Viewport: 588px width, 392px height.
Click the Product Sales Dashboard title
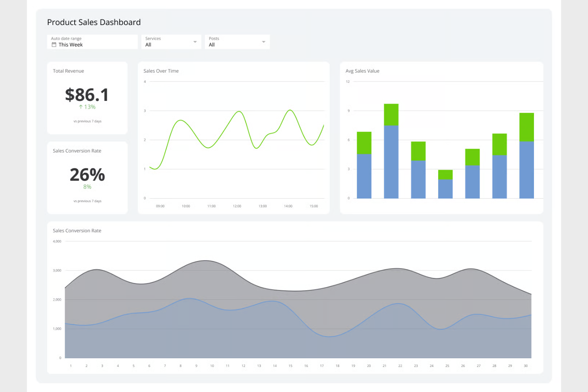94,22
